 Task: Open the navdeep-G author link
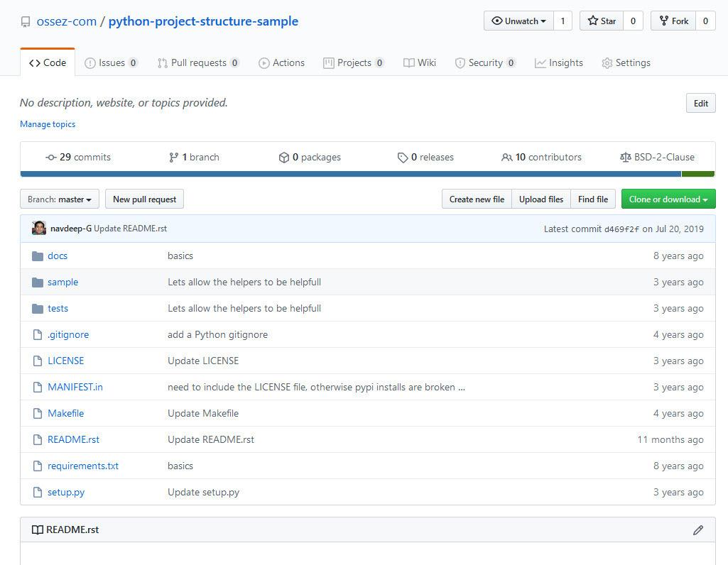click(71, 229)
